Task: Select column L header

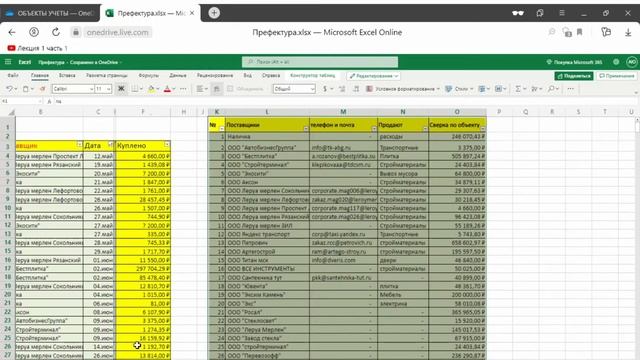Action: coord(267,111)
